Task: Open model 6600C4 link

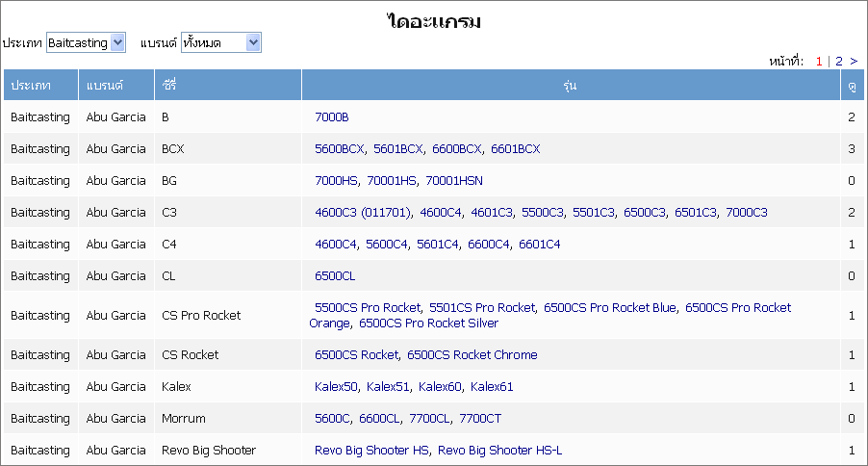Action: (x=488, y=244)
